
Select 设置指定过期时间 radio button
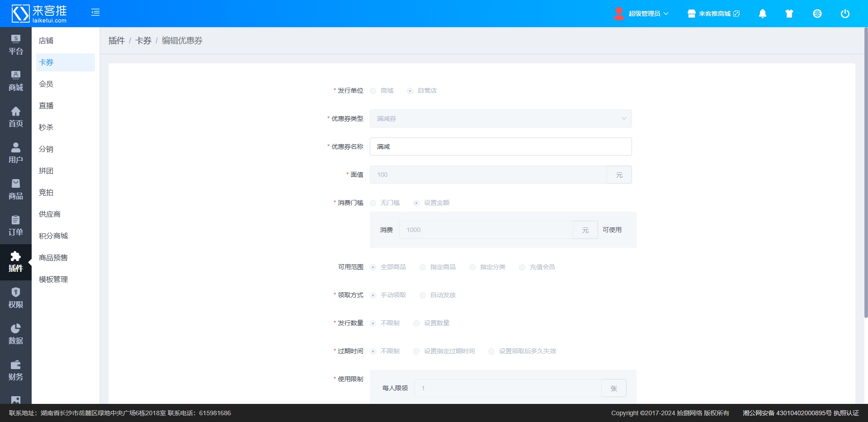(416, 351)
